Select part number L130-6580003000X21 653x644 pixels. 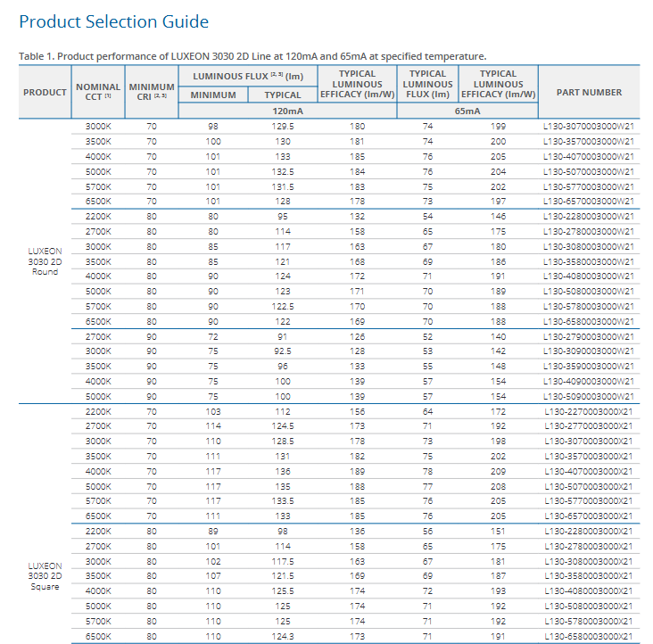pyautogui.click(x=589, y=636)
